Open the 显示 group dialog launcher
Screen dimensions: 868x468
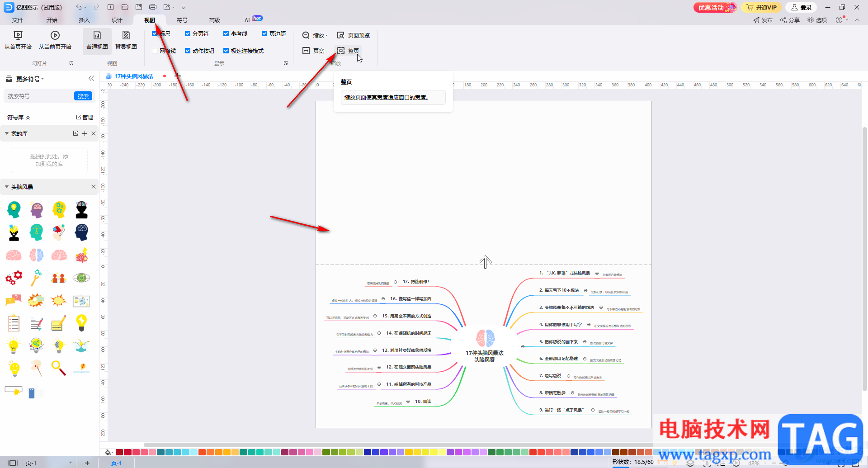(286, 63)
